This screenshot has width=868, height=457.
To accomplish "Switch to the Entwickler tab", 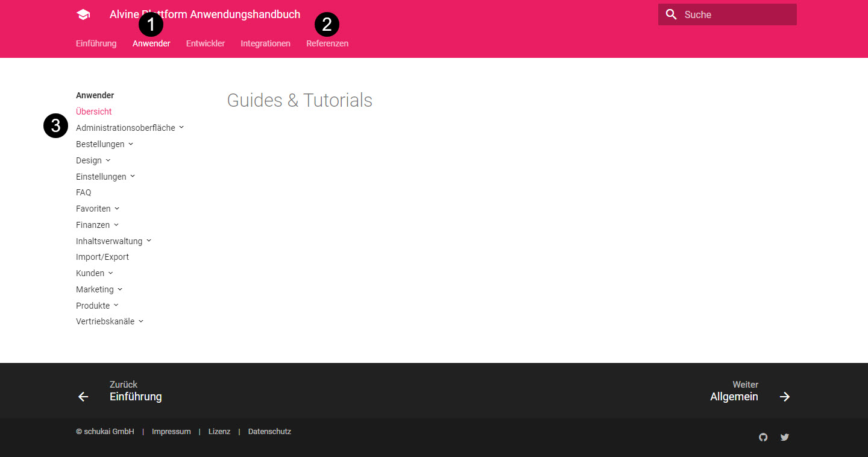I will tap(205, 43).
